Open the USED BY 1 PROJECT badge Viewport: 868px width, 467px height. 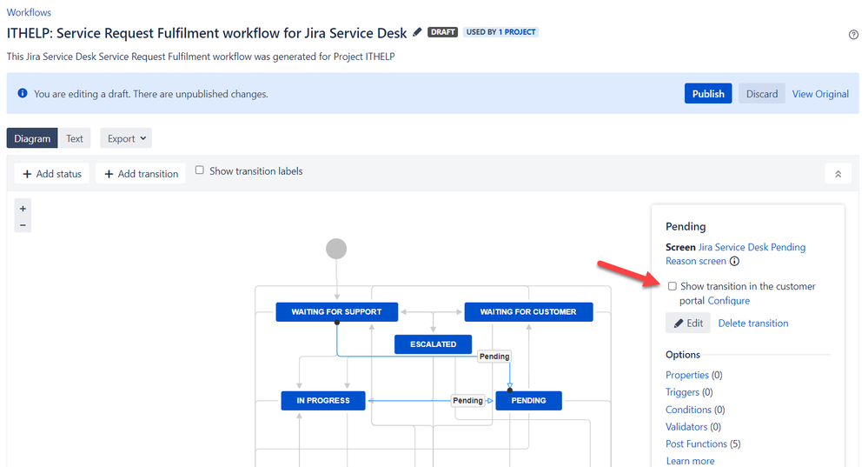[501, 32]
